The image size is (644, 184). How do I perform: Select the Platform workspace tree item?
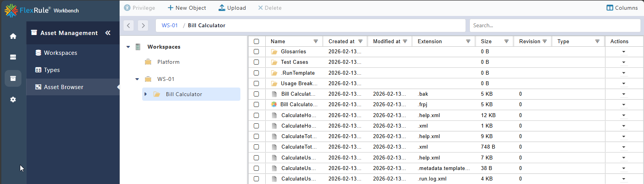pos(168,62)
